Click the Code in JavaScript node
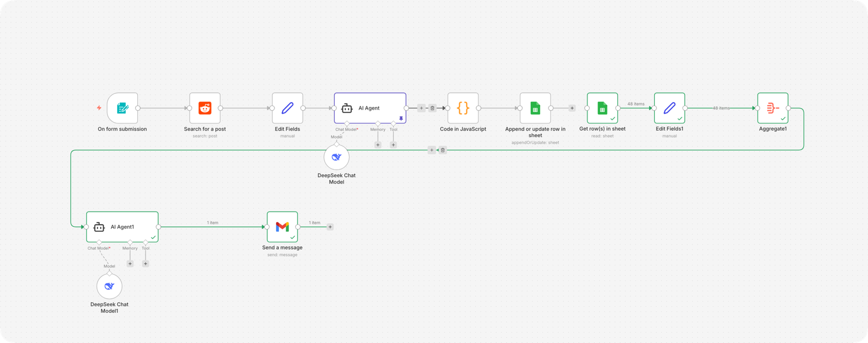The width and height of the screenshot is (868, 343). point(463,108)
